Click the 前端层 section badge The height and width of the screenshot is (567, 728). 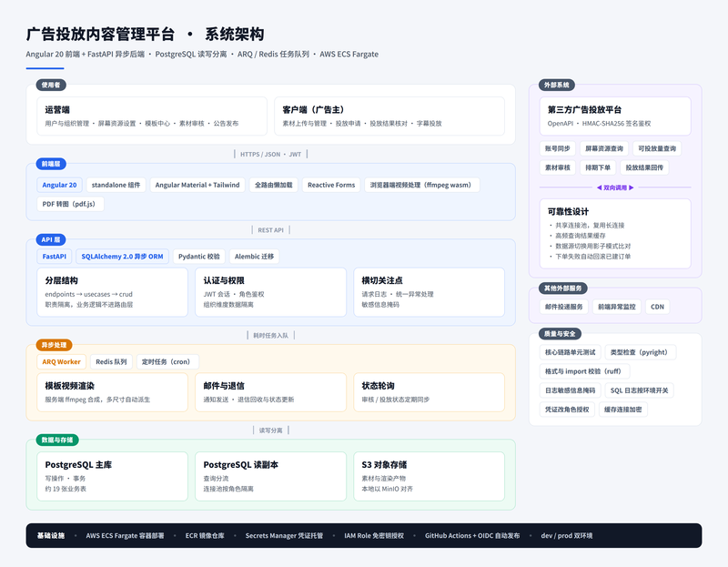pyautogui.click(x=51, y=164)
